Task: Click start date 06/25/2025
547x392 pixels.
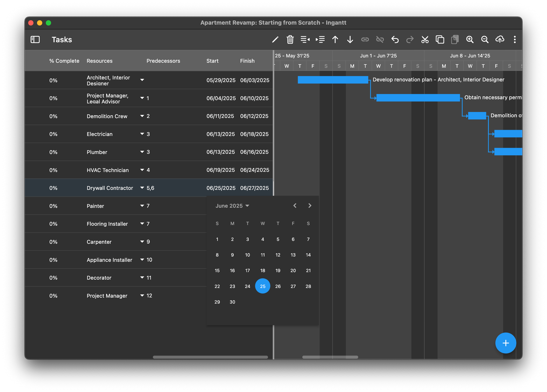Action: (x=221, y=188)
